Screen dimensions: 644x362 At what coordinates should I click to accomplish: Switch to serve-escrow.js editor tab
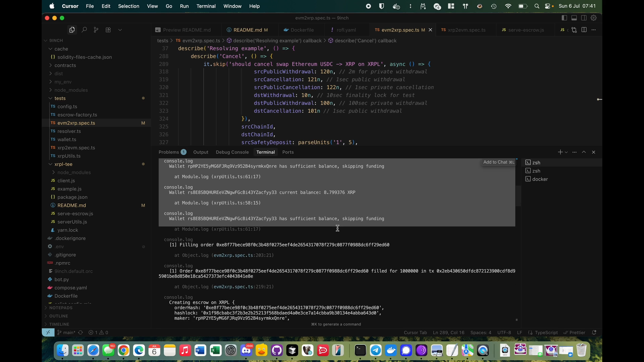click(526, 30)
